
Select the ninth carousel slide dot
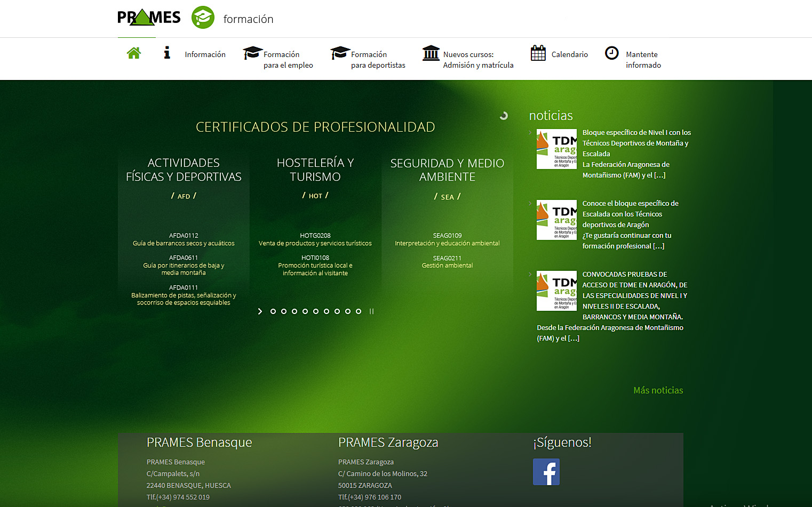(x=359, y=311)
